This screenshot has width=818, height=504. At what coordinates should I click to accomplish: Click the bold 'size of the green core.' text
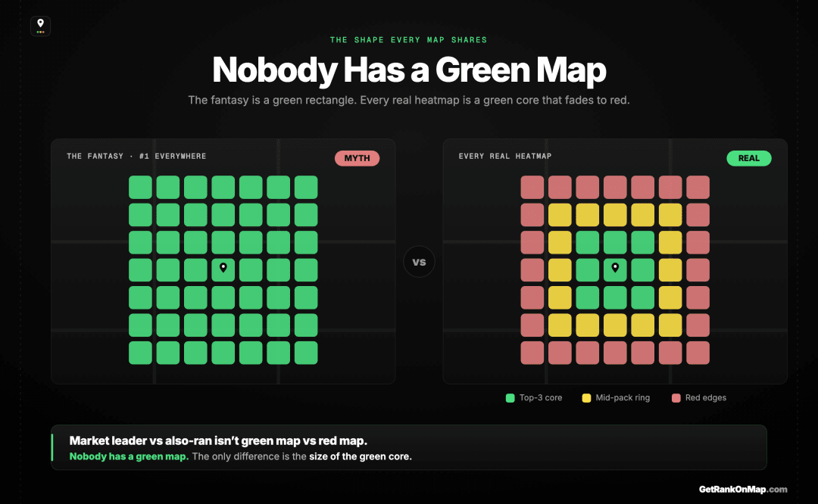click(x=360, y=456)
